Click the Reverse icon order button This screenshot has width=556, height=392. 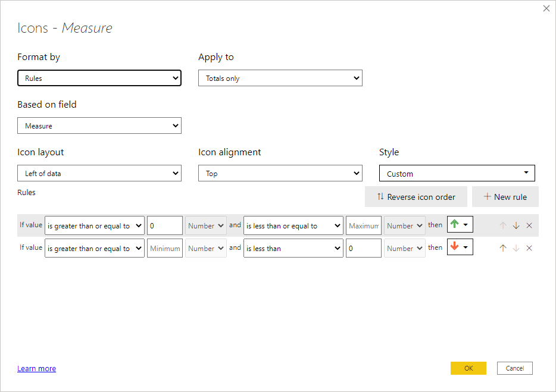(416, 197)
